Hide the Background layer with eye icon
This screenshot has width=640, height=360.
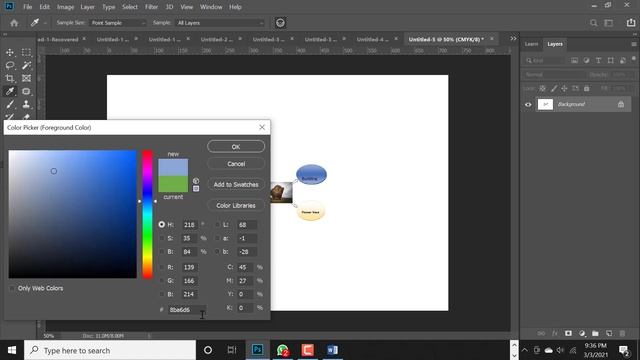528,104
